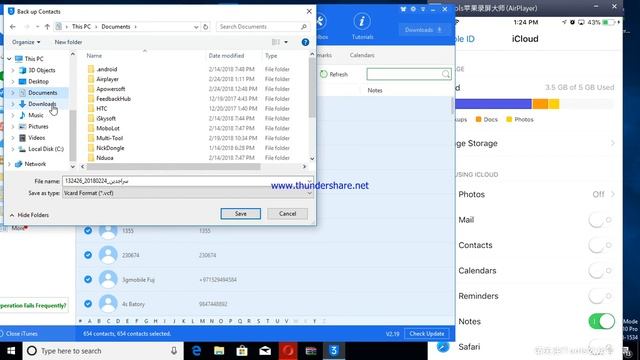The image size is (640, 360).
Task: Select Pictures in navigation tree
Action: click(x=38, y=127)
